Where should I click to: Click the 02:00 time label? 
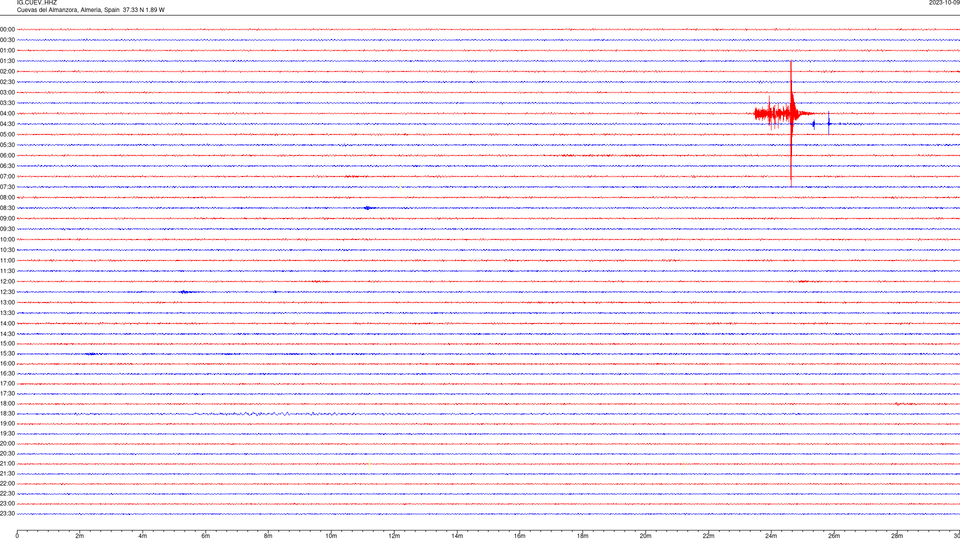click(x=7, y=71)
